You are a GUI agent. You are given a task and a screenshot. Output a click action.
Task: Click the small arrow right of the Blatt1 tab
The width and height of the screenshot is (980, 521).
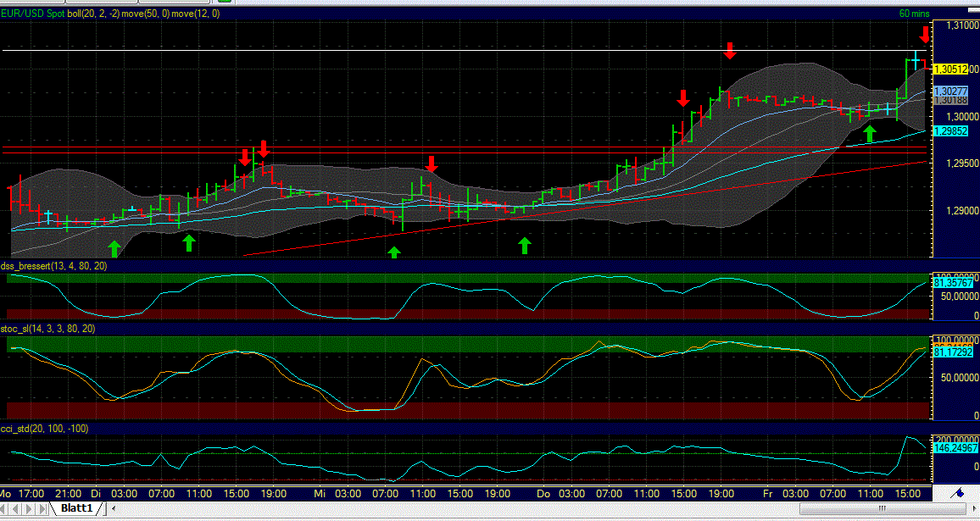[113, 509]
